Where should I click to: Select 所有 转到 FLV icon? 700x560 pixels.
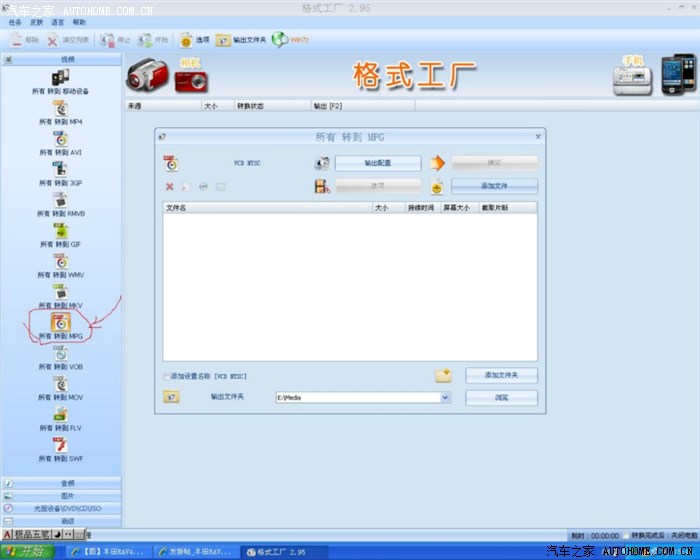tap(60, 414)
